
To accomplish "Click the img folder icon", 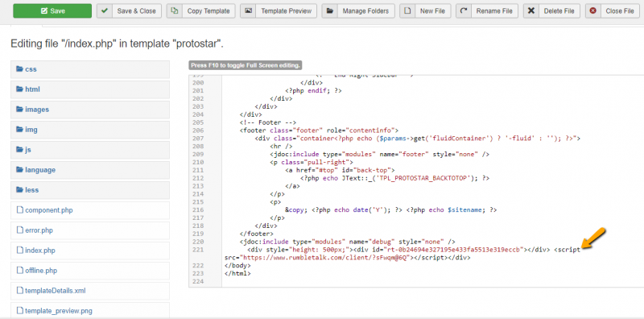I will tap(19, 129).
